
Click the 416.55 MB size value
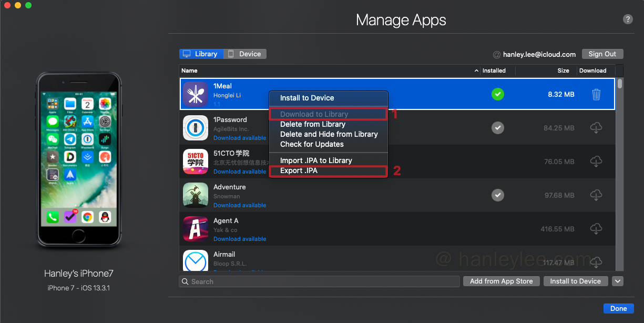[x=557, y=229]
